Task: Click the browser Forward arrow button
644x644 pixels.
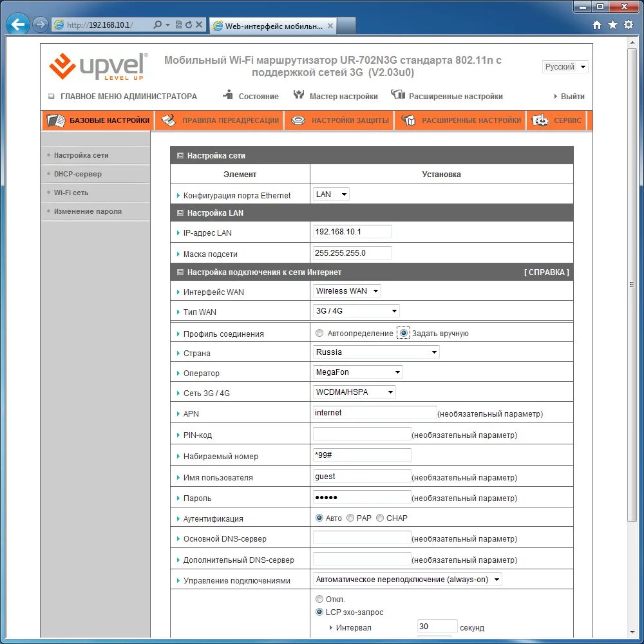Action: pos(40,24)
